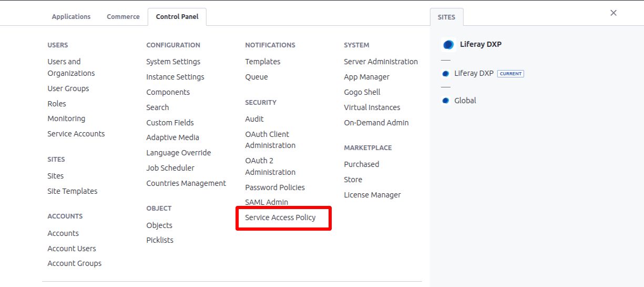Open Site Templates
This screenshot has width=644, height=287.
[73, 191]
